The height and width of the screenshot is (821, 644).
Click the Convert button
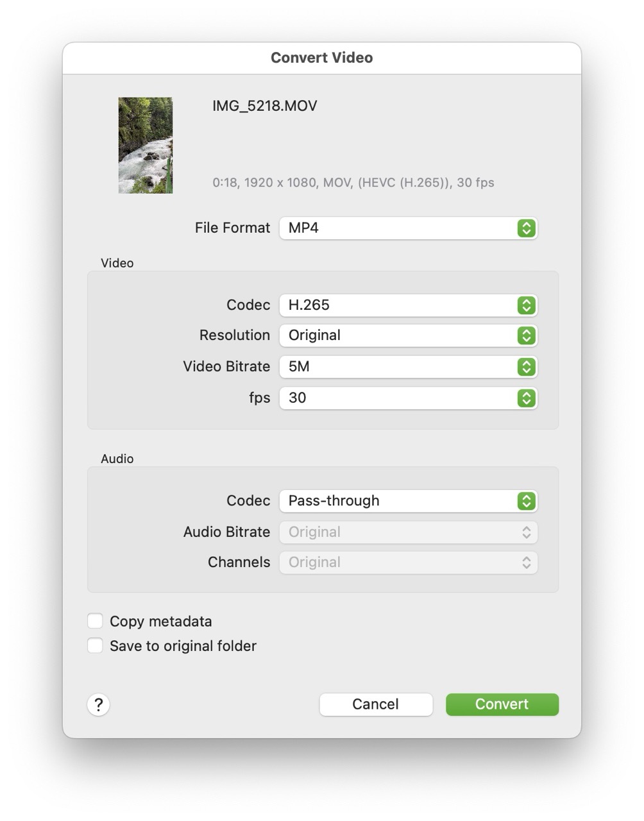(502, 704)
